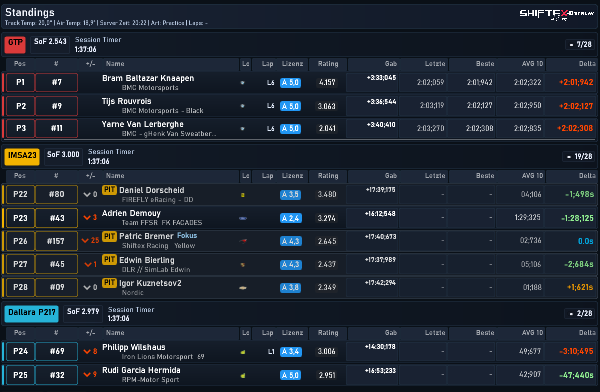Image resolution: width=600 pixels, height=392 pixels.
Task: Click delta value 0.0s
Action: pos(585,241)
